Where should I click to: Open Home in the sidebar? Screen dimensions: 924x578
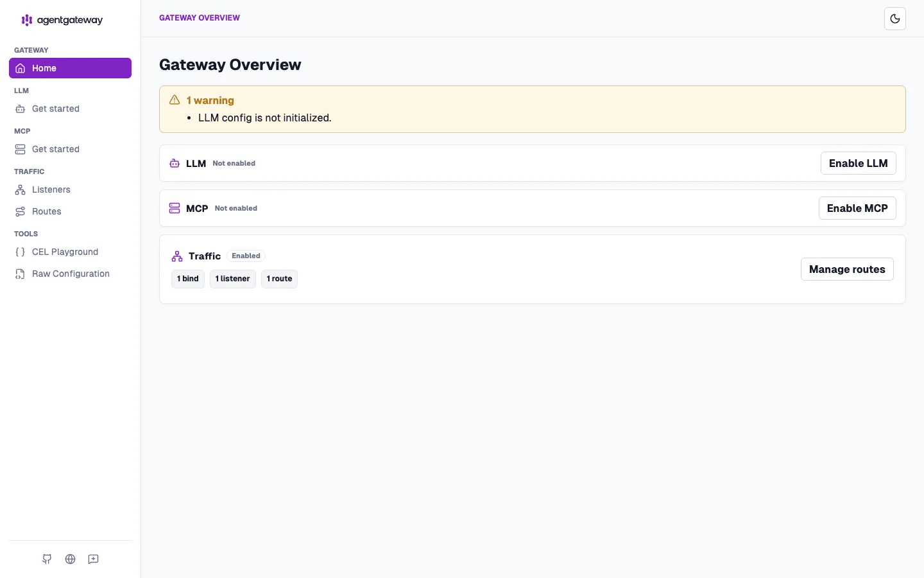pos(70,68)
